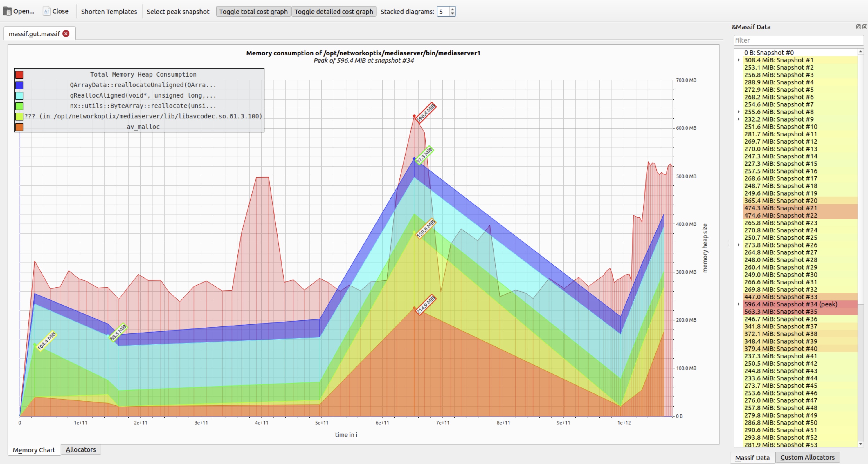This screenshot has width=868, height=464.
Task: Click the av_malloc orange legend swatch
Action: point(19,127)
